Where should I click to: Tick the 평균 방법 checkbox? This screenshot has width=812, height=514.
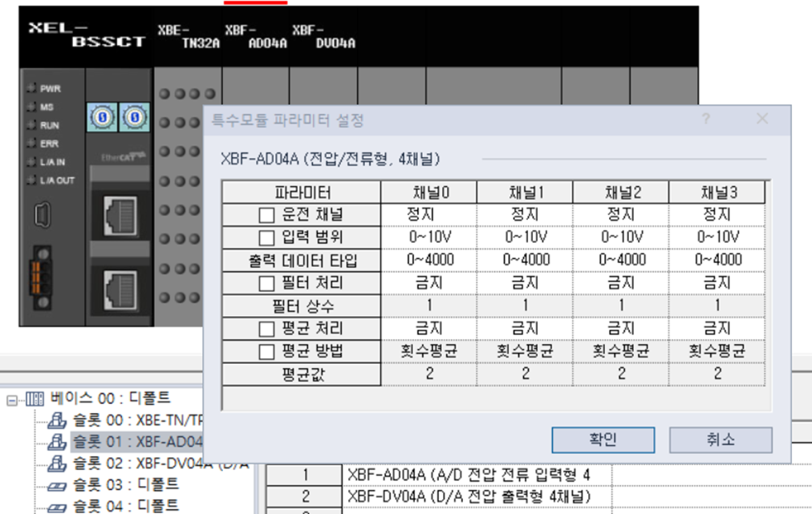click(266, 352)
